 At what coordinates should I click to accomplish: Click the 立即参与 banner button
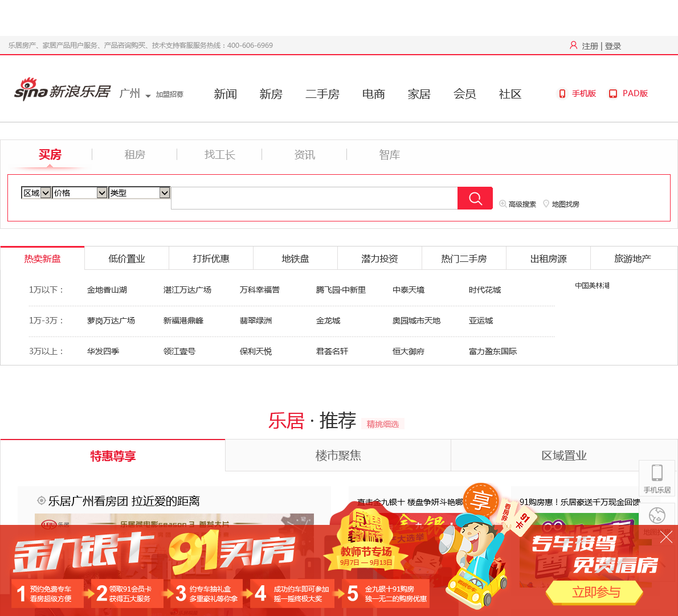pos(595,592)
